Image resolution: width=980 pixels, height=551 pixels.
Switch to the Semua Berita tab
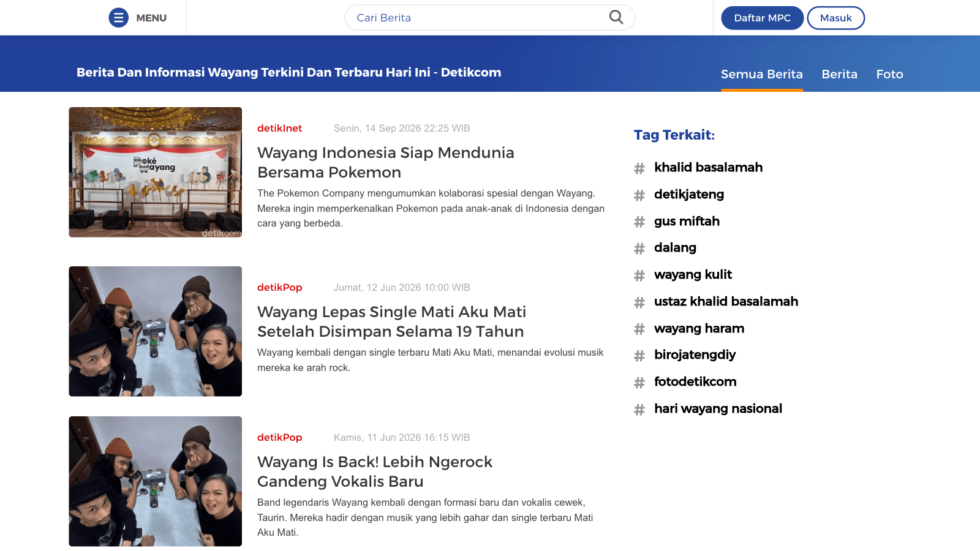click(x=761, y=74)
